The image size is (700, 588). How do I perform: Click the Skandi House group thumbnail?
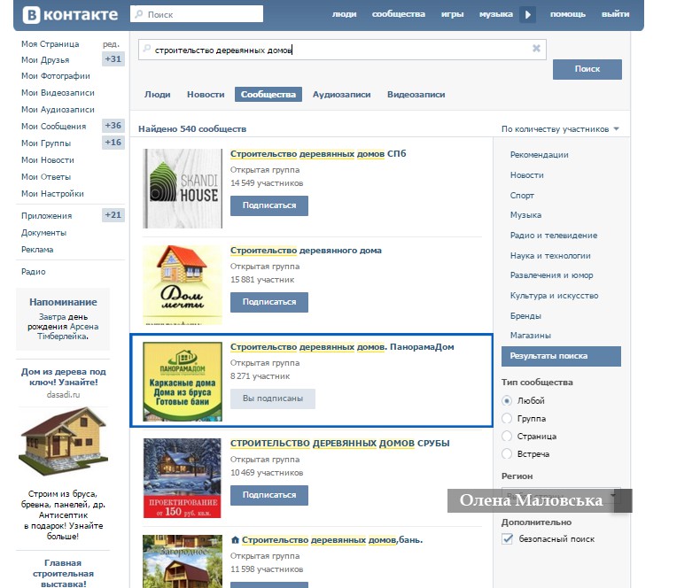coord(183,189)
